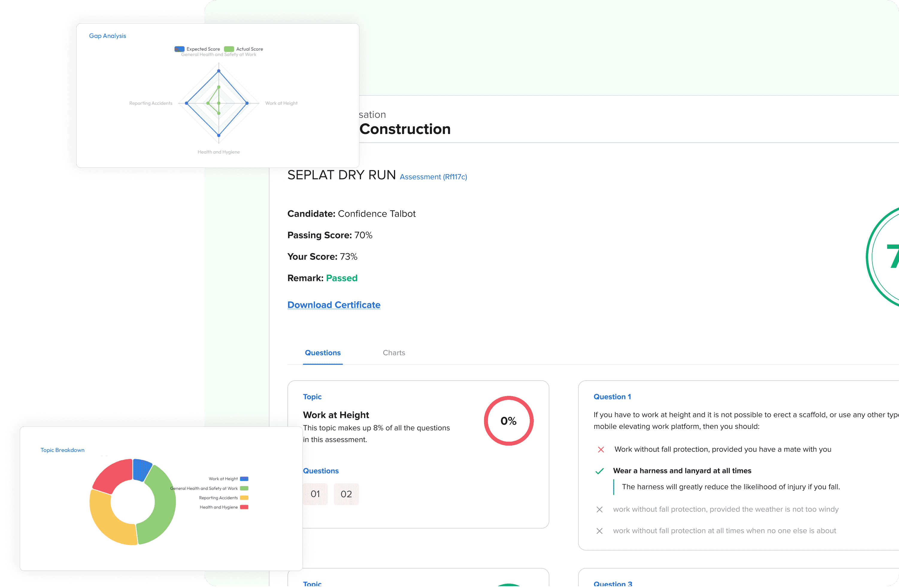Click the Gap Analysis chart title
This screenshot has height=588, width=899.
107,36
